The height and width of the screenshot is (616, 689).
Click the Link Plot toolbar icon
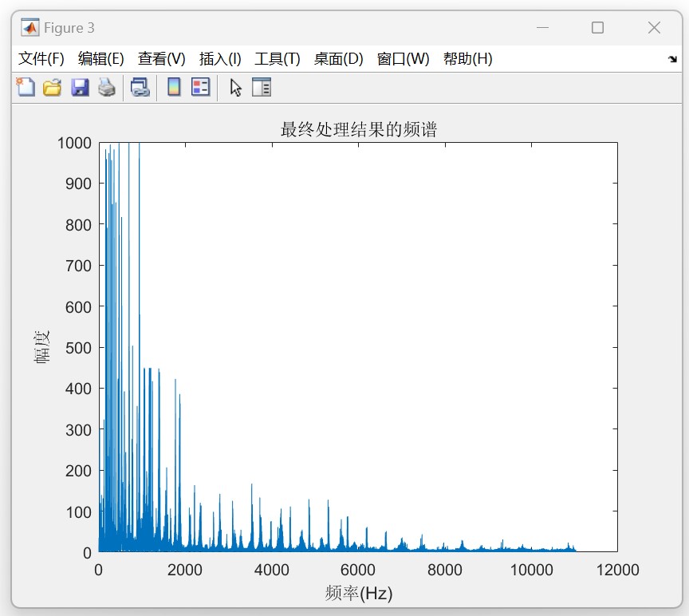pyautogui.click(x=140, y=87)
